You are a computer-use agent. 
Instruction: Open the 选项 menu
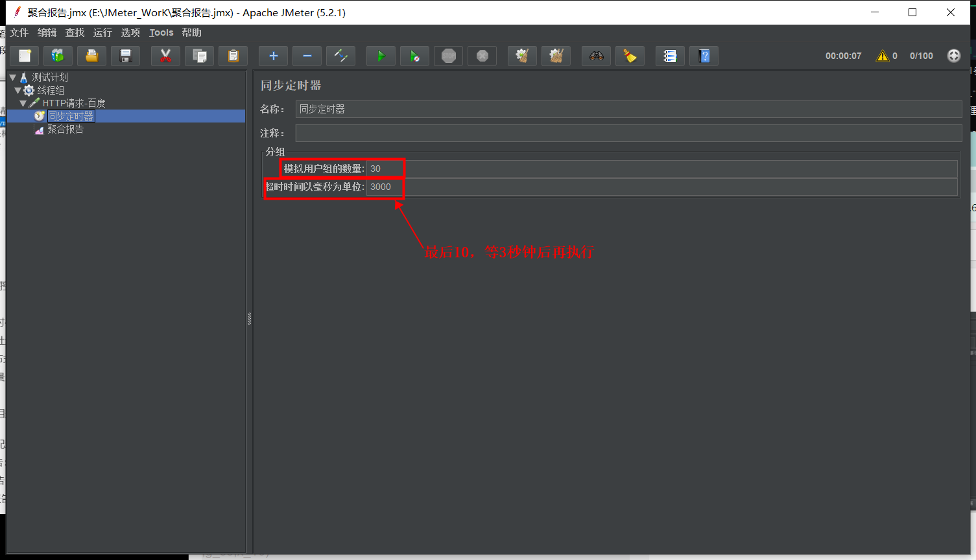coord(130,32)
